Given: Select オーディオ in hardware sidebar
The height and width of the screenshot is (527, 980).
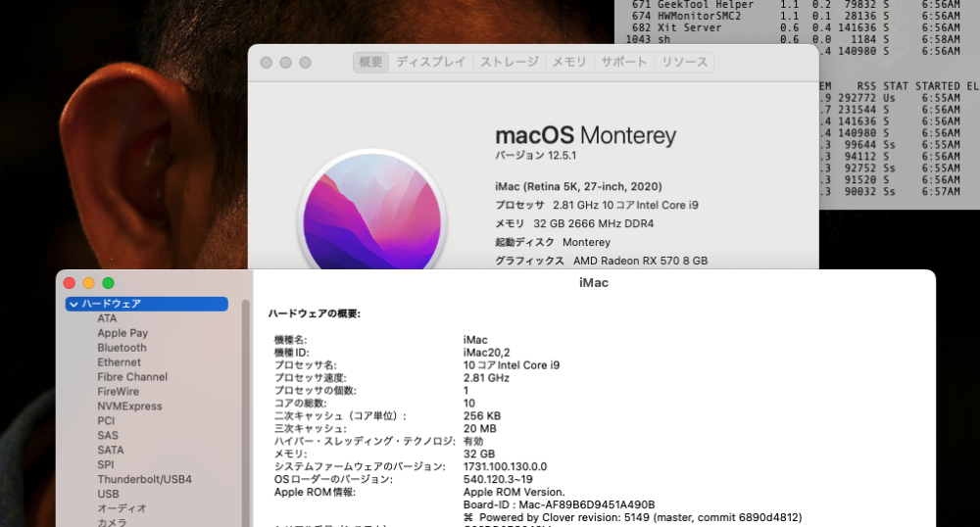Looking at the screenshot, I should [122, 508].
